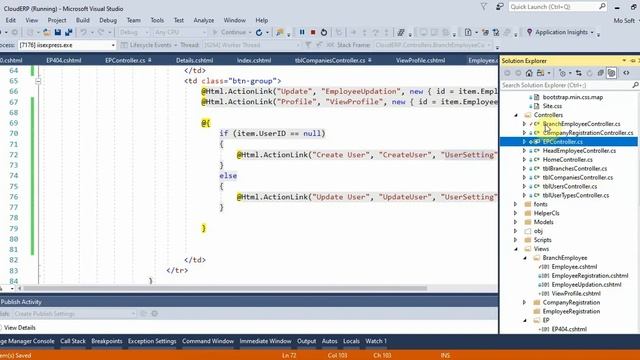
Task: Expand the Models folder
Action: click(x=516, y=222)
